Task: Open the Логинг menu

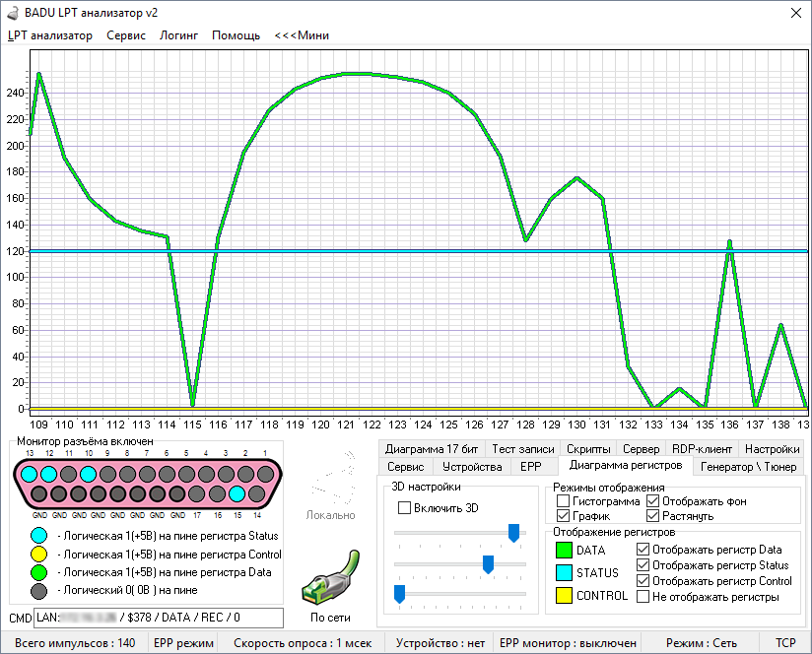Action: pos(178,35)
